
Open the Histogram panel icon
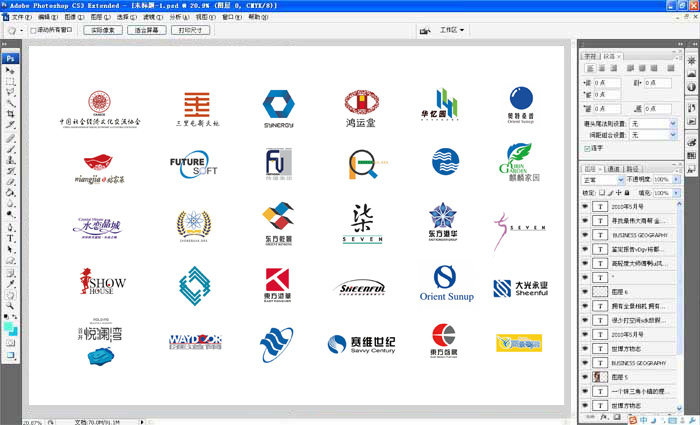[x=692, y=73]
